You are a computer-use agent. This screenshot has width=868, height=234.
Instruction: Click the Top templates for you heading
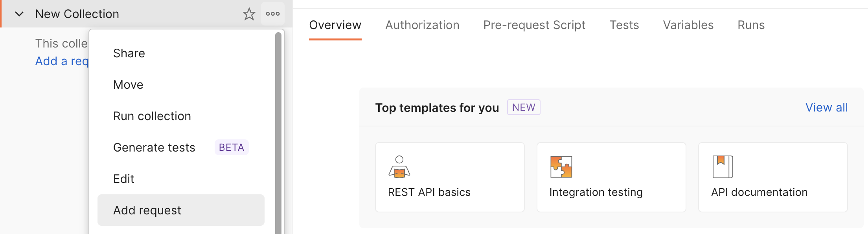pyautogui.click(x=437, y=108)
